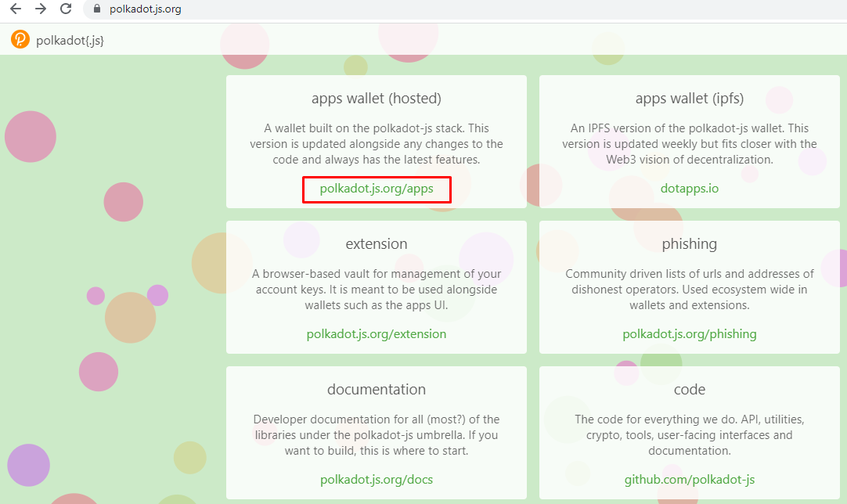Image resolution: width=847 pixels, height=504 pixels.
Task: Click the polkadot{.js} header title
Action: click(x=70, y=41)
